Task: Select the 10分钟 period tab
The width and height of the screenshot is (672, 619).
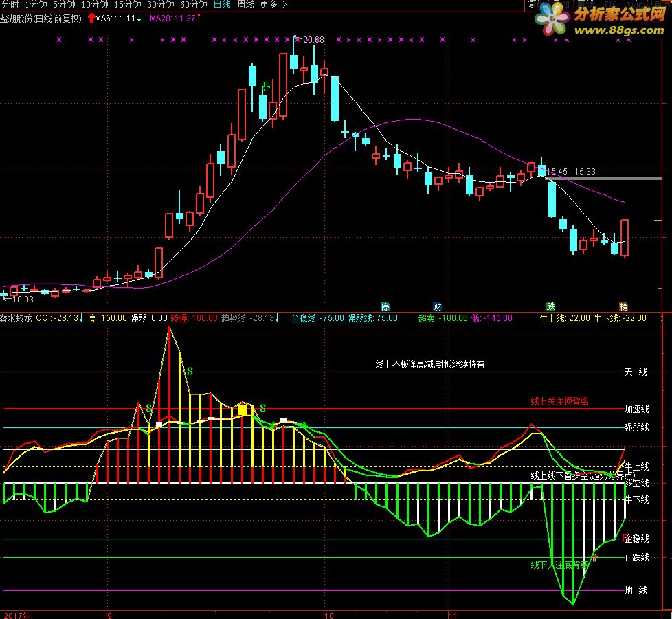Action: (95, 5)
